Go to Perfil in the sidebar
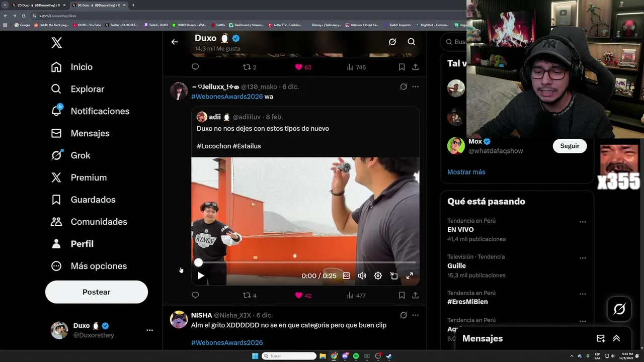644x362 pixels. pyautogui.click(x=72, y=244)
